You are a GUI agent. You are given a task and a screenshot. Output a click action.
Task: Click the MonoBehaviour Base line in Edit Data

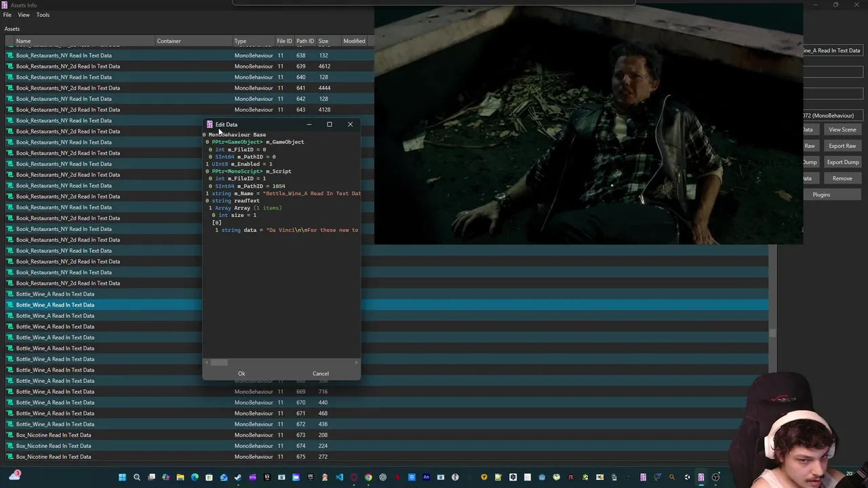[x=235, y=135]
